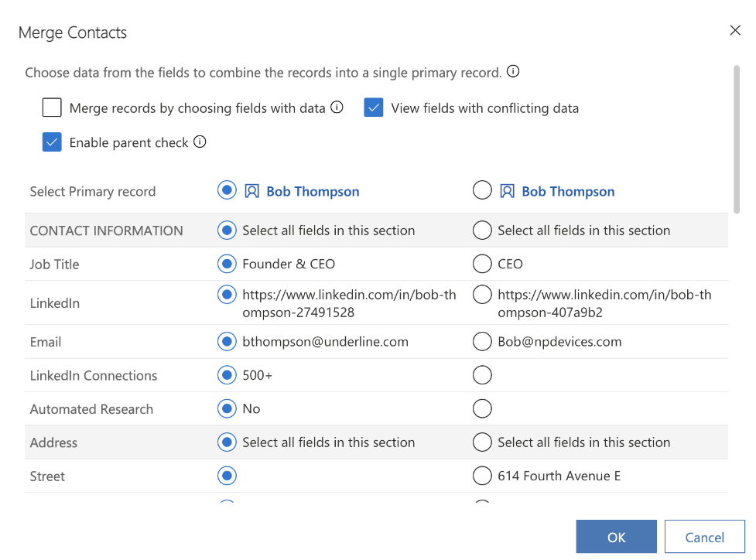Screen dimensions: 756x560
Task: Select all Address fields from right record
Action: click(482, 442)
